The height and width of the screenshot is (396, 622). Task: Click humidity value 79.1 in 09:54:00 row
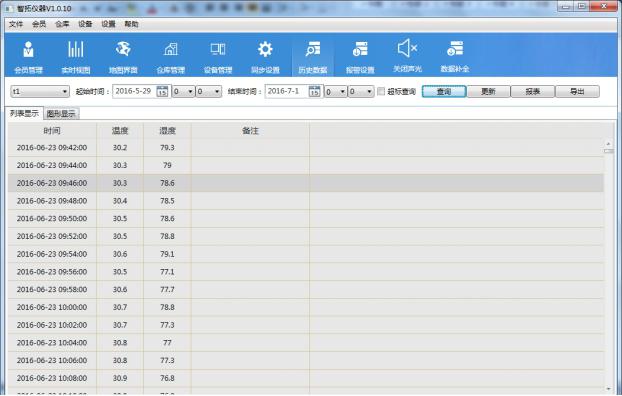tap(167, 254)
